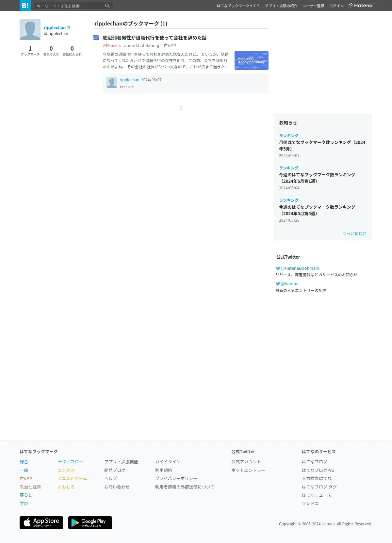Open footer ホットエントリー link
This screenshot has height=543, width=392.
pyautogui.click(x=248, y=470)
